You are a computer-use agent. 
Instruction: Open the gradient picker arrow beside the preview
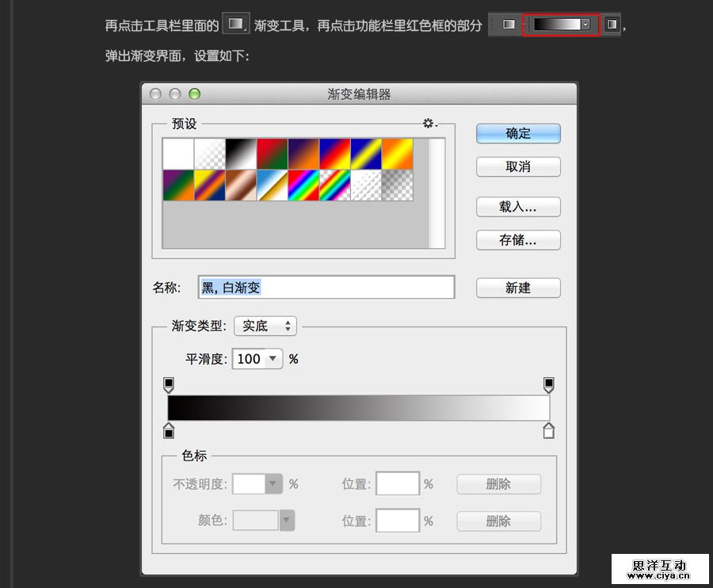click(585, 22)
